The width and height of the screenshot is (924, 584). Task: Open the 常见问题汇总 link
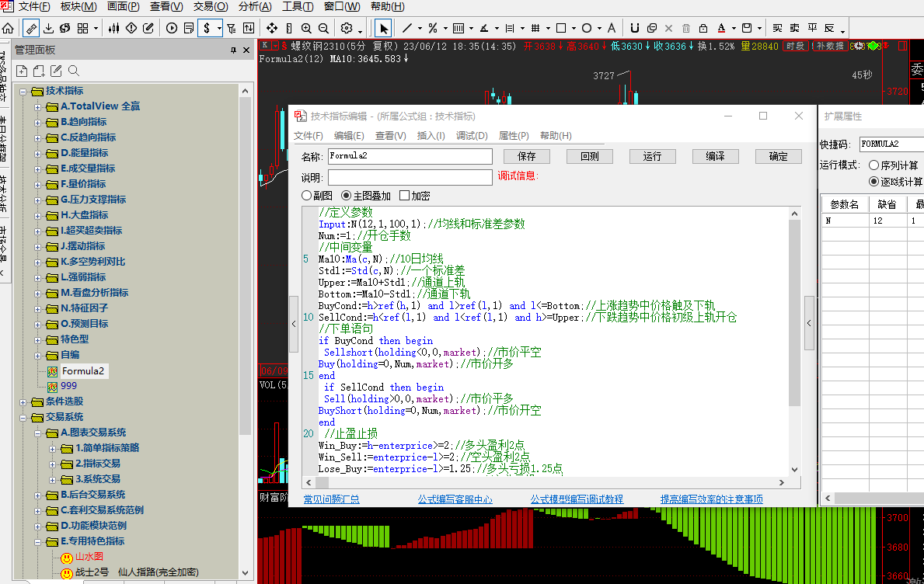coord(331,499)
